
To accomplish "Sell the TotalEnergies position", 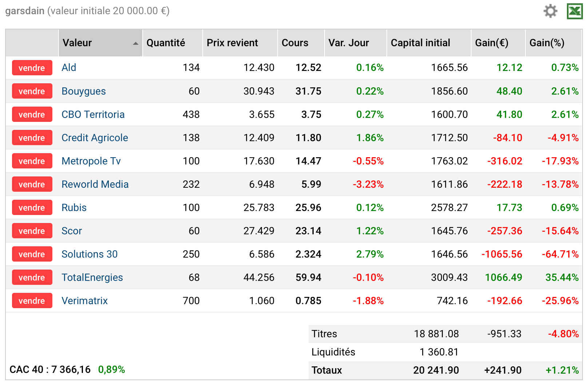I will [32, 277].
